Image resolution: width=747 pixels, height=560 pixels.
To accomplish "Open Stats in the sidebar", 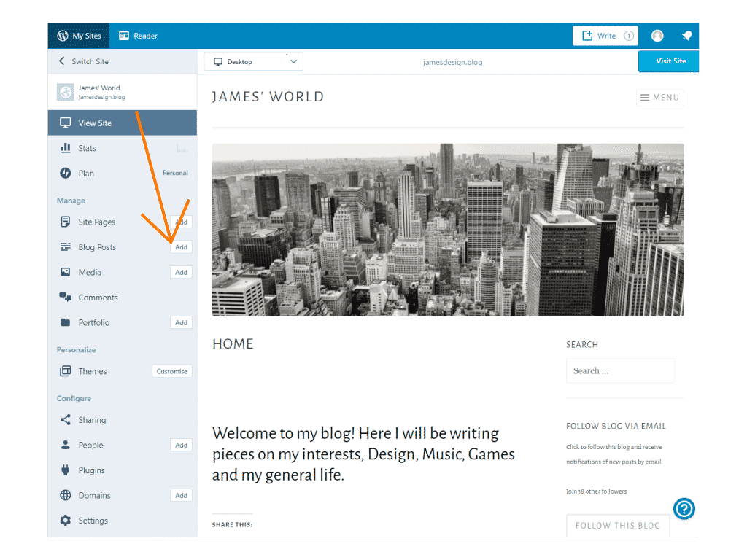I will (x=123, y=148).
